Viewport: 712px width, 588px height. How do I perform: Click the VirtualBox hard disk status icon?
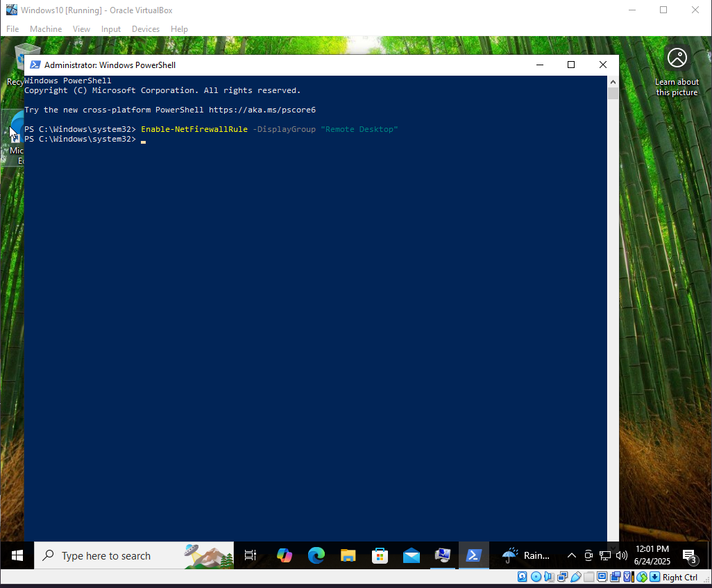[522, 577]
